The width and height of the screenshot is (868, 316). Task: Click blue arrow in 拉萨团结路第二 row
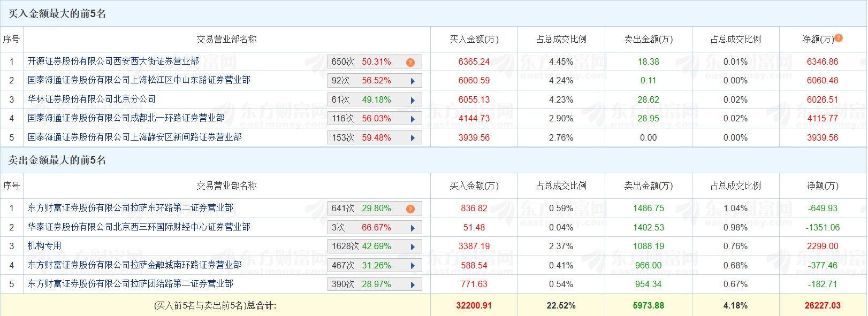point(413,285)
